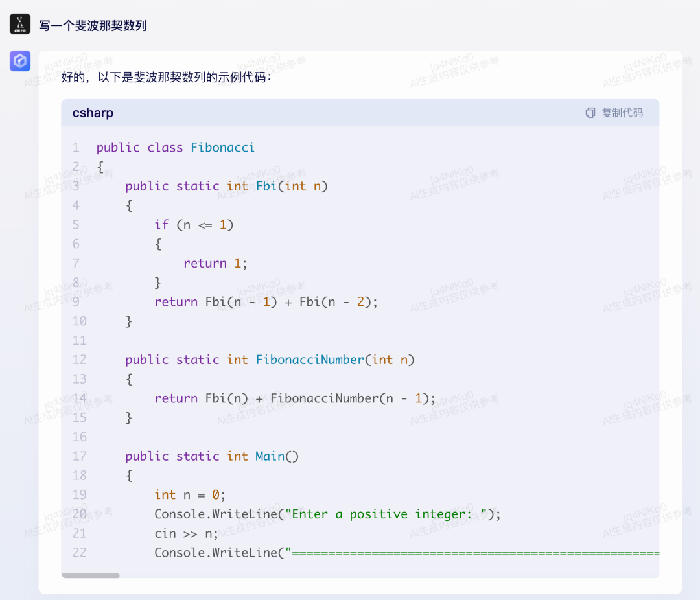Click the copy icon in code header
Viewport: 700px width, 600px height.
point(590,113)
